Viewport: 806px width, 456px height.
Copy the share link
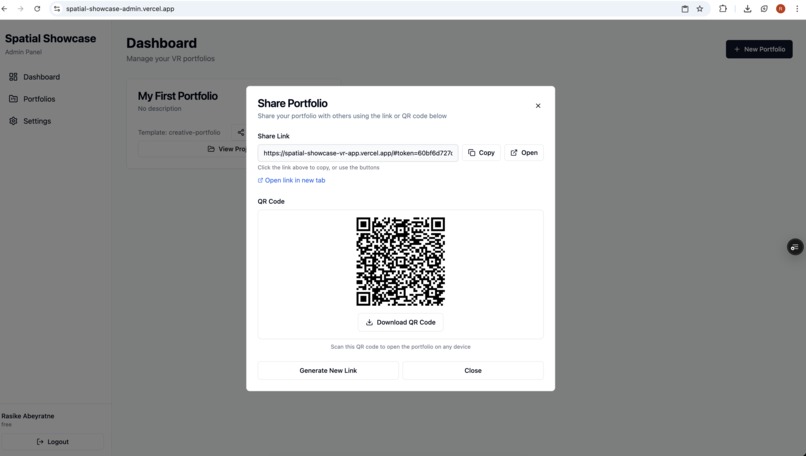click(481, 153)
